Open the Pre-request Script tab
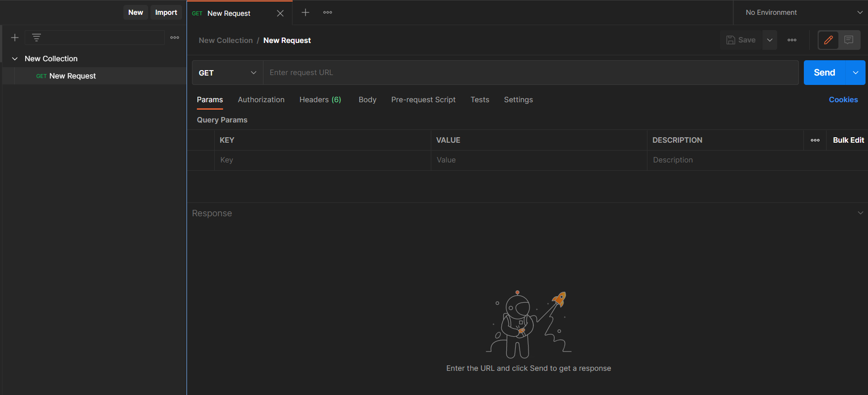The height and width of the screenshot is (395, 868). [x=423, y=100]
